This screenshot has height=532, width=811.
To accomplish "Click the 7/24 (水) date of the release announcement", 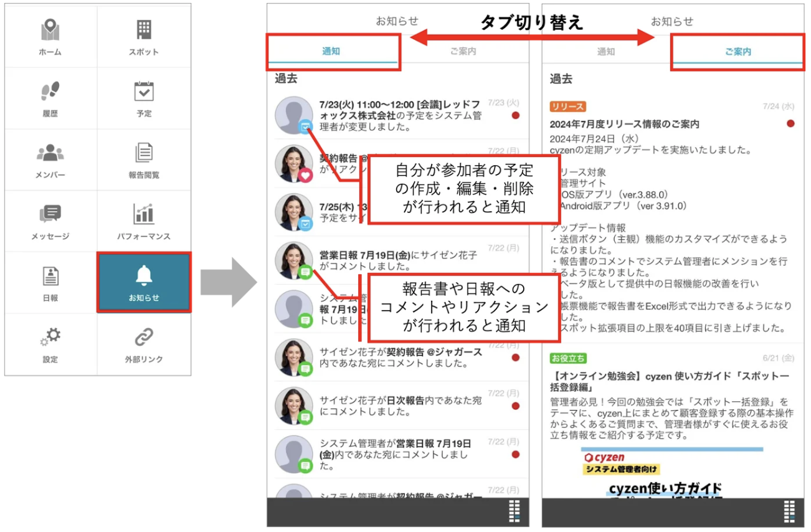I will click(779, 107).
